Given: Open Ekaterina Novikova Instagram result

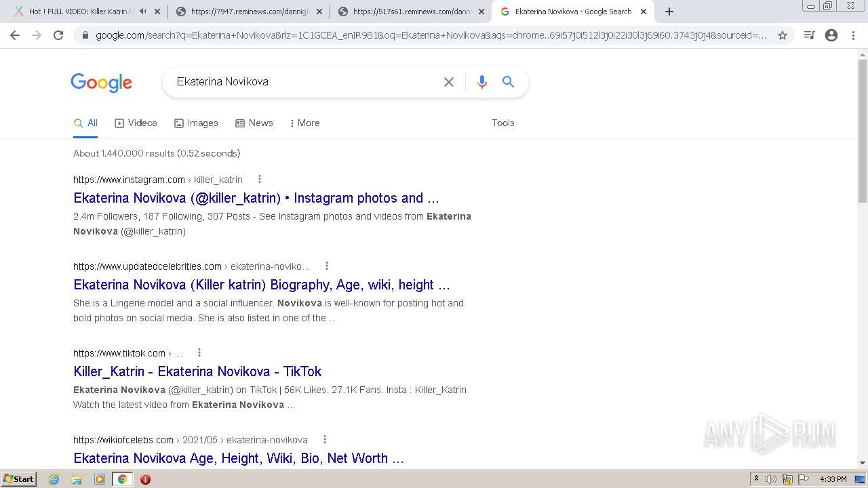Looking at the screenshot, I should point(256,199).
